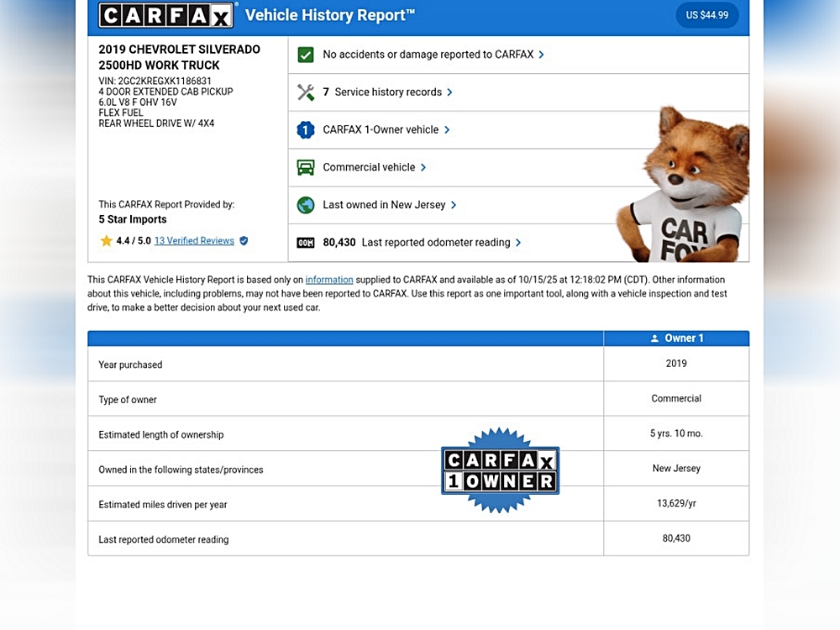Follow the 'information' hyperlink in disclaimer
Viewport: 840px width, 630px height.
[x=329, y=280]
